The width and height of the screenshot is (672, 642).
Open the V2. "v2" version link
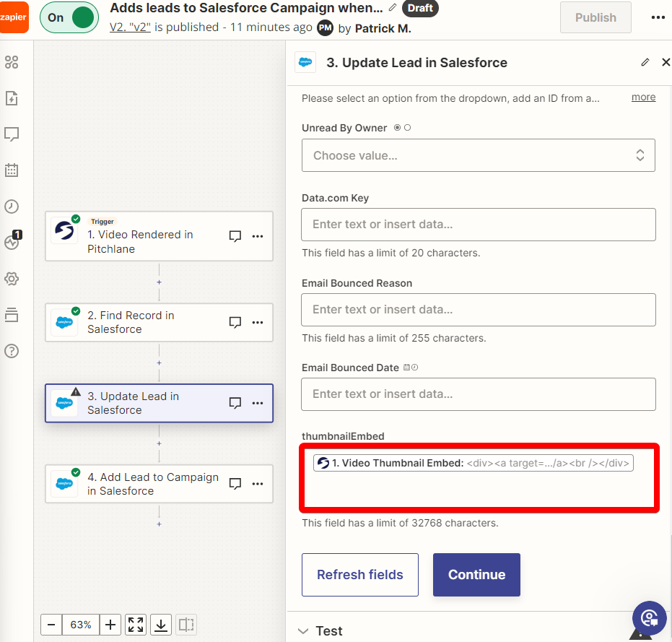click(130, 27)
